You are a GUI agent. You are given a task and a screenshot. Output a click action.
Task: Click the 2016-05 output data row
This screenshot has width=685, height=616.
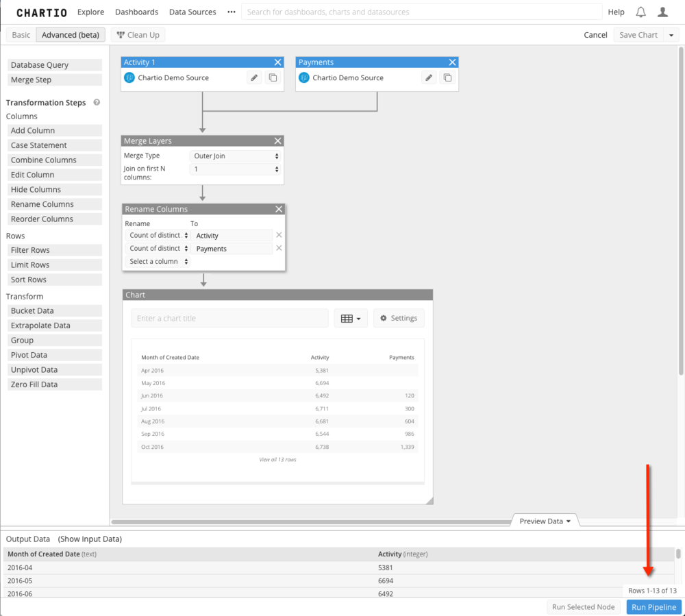pyautogui.click(x=338, y=580)
